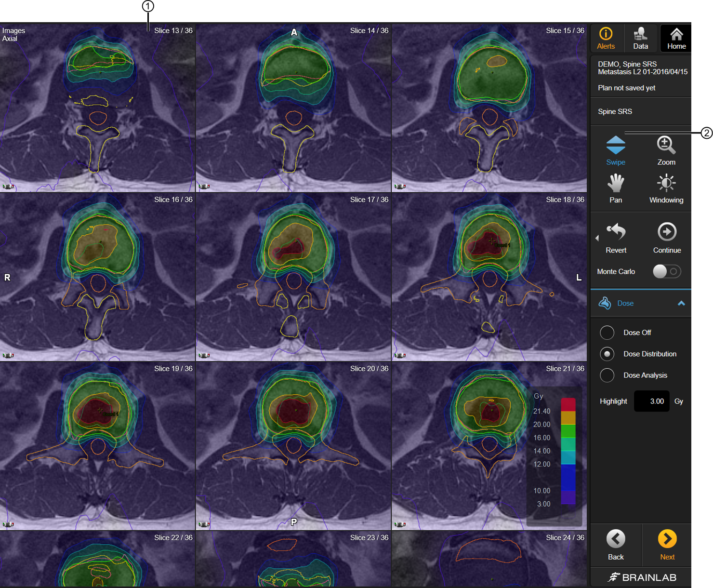This screenshot has width=713, height=588.
Task: Click the Slice 13 / 36 image view
Action: pyautogui.click(x=97, y=108)
